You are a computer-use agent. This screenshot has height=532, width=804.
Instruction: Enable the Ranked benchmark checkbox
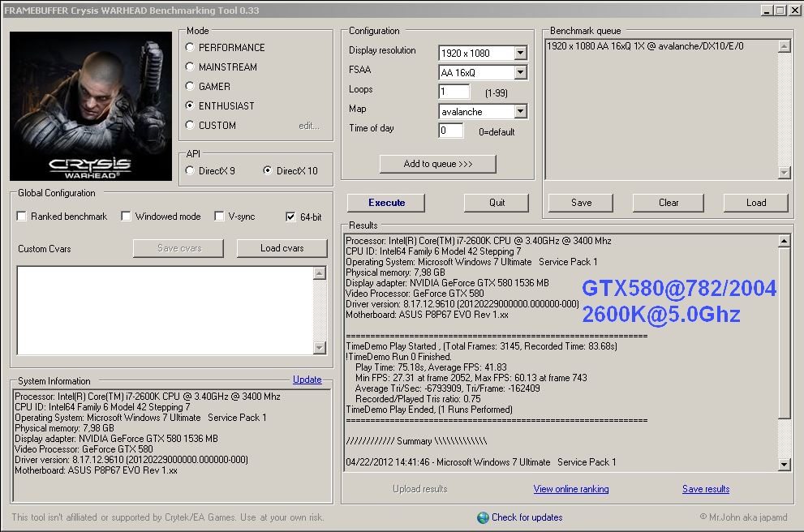(x=22, y=217)
